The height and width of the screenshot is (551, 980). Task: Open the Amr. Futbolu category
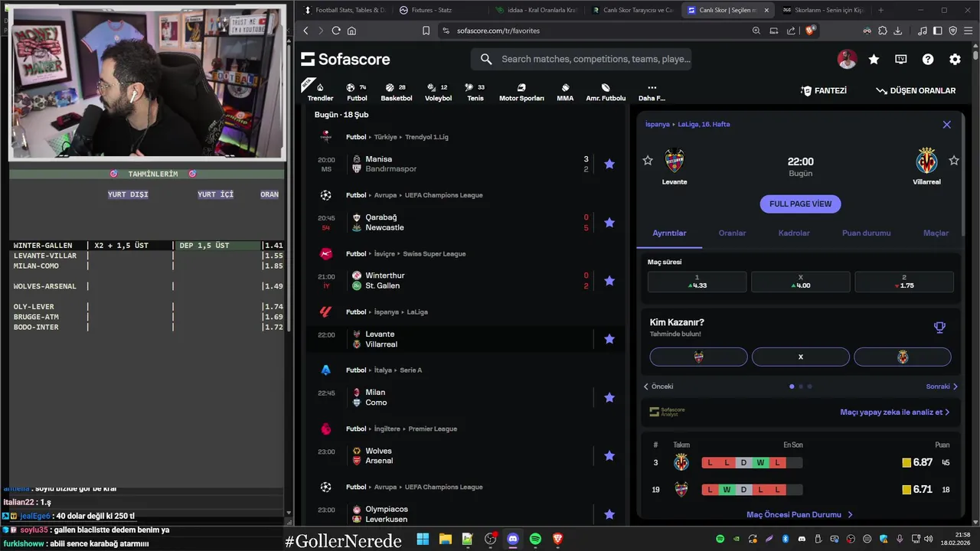606,92
